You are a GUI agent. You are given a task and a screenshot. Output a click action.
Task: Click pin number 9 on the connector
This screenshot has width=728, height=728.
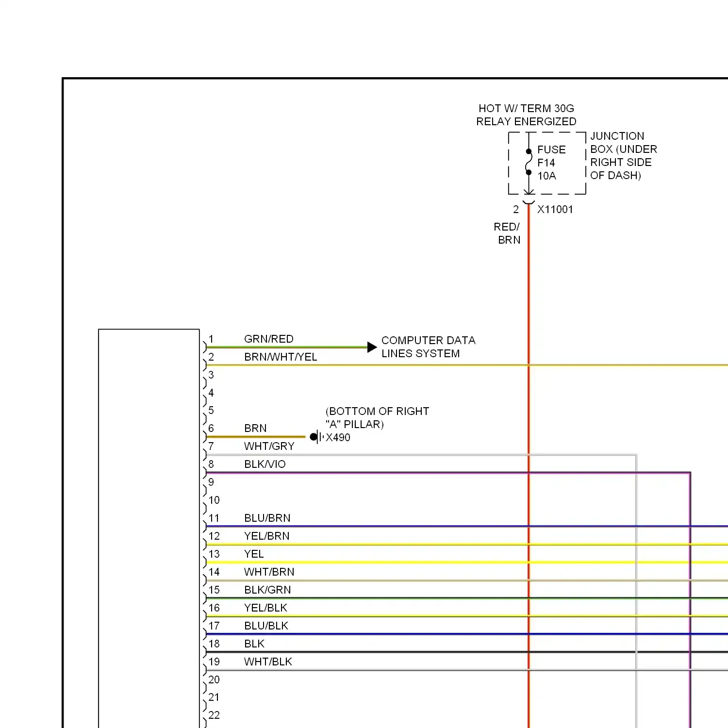click(211, 482)
